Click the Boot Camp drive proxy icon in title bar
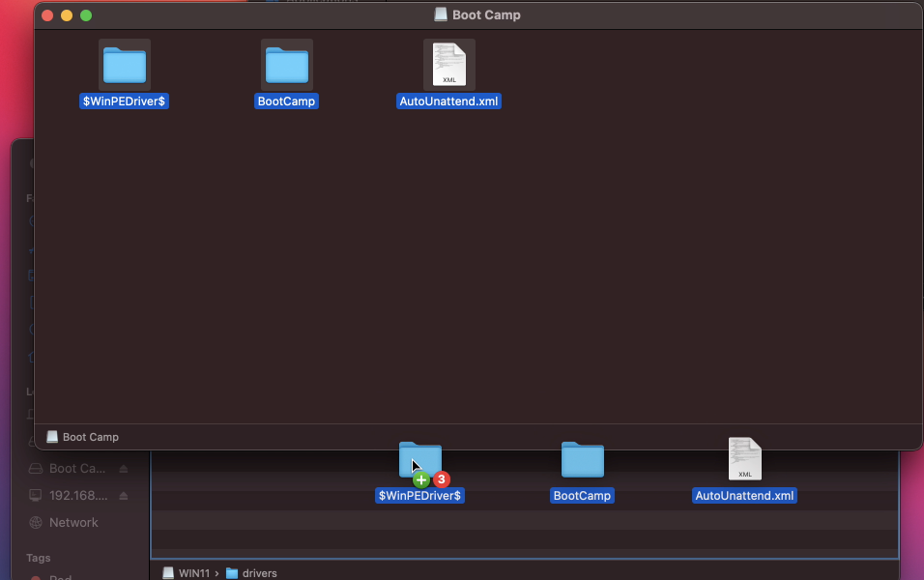The image size is (924, 580). 441,14
